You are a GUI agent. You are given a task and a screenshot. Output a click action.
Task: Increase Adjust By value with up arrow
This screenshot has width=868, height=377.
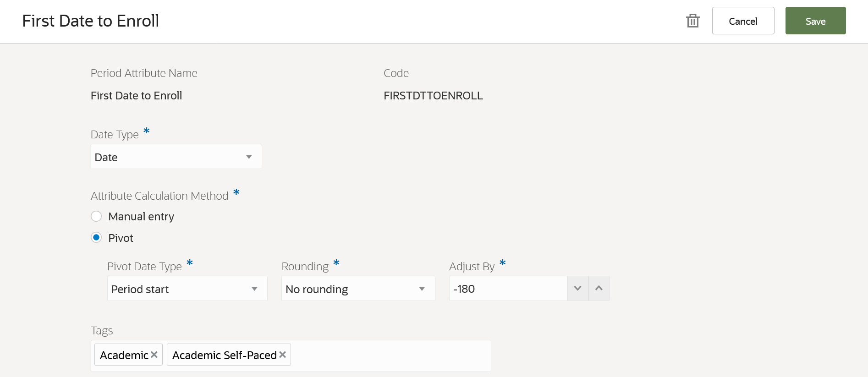(x=599, y=289)
